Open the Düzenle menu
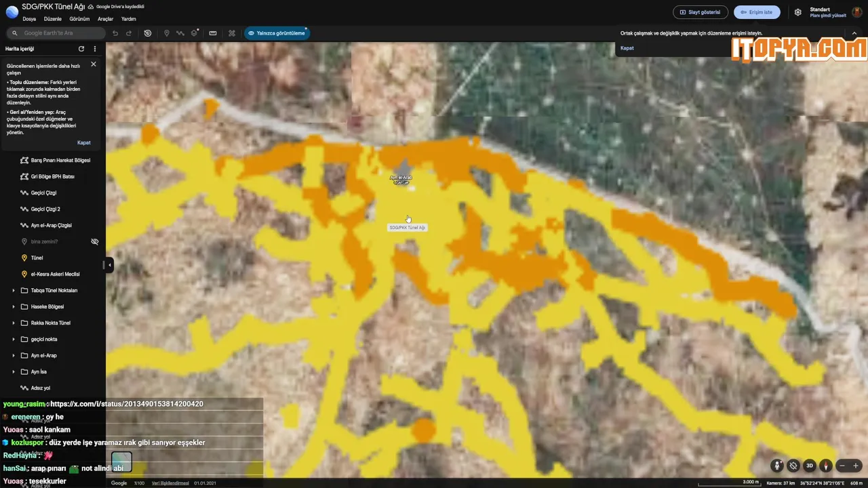 (53, 19)
